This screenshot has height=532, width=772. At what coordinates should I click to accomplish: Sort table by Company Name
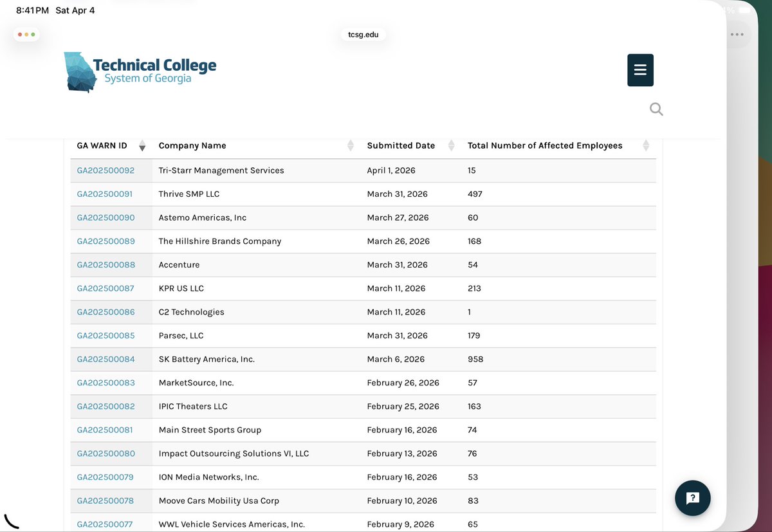[256, 145]
